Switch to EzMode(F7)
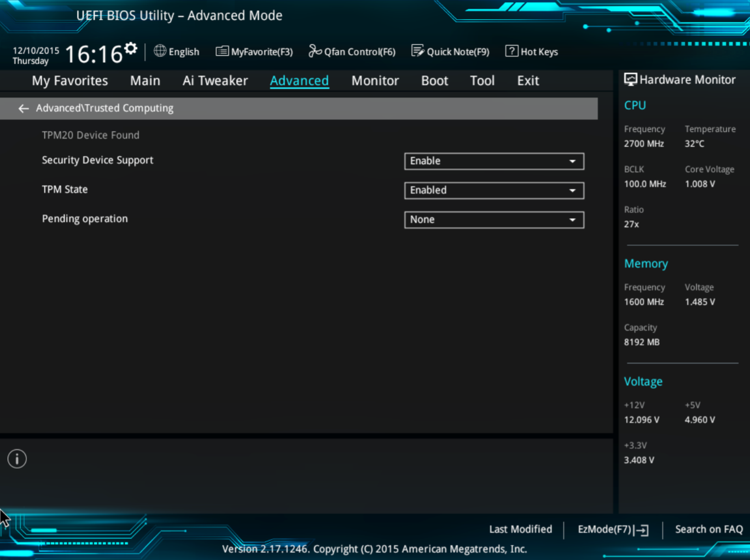 pos(613,529)
